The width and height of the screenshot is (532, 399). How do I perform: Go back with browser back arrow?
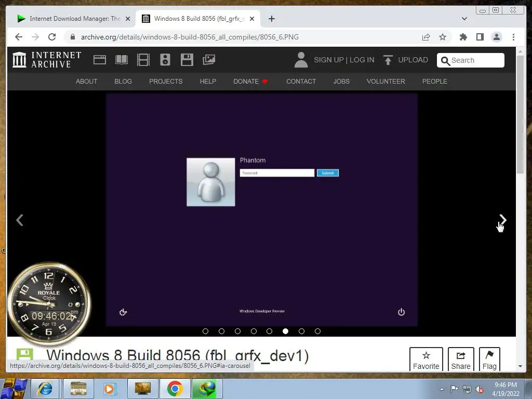(x=19, y=37)
